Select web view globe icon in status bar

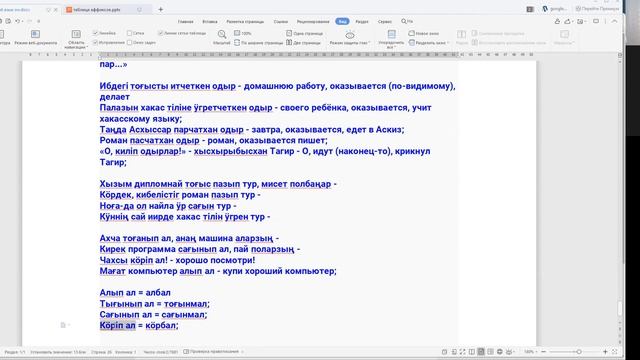(500, 351)
